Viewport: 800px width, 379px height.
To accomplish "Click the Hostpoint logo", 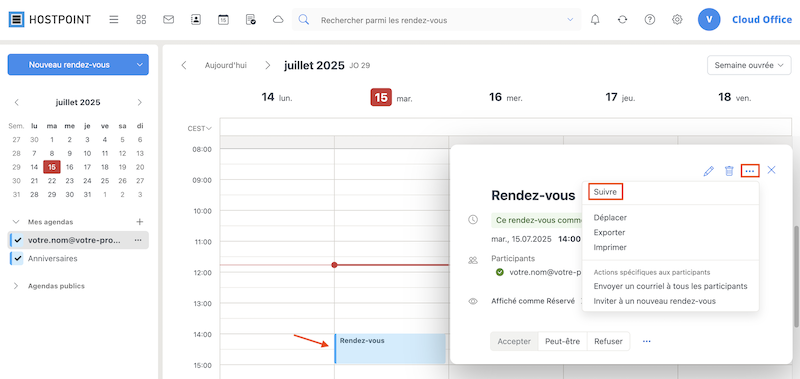I will (50, 20).
